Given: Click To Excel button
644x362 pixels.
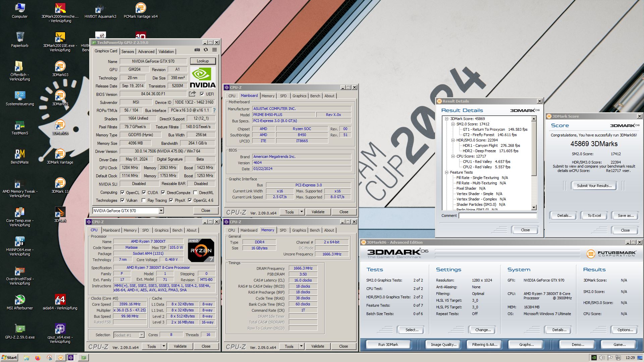Looking at the screenshot, I should pos(594,216).
